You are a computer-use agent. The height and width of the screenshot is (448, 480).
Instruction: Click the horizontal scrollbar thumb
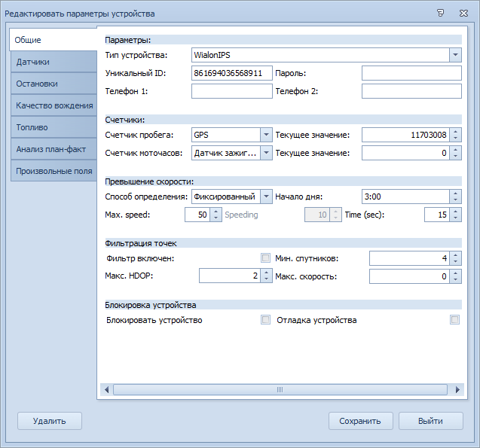coord(280,389)
